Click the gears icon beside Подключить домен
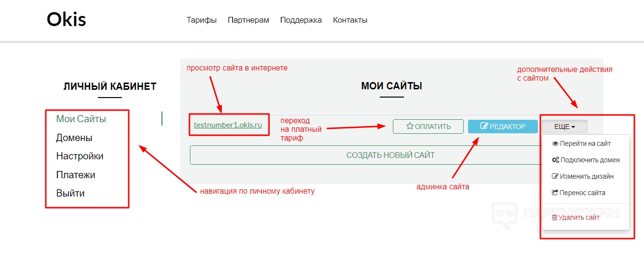 [x=555, y=160]
